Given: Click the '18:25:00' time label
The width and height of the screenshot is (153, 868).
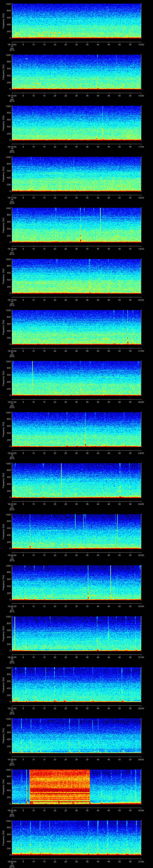Looking at the screenshot, I should pos(12,606).
